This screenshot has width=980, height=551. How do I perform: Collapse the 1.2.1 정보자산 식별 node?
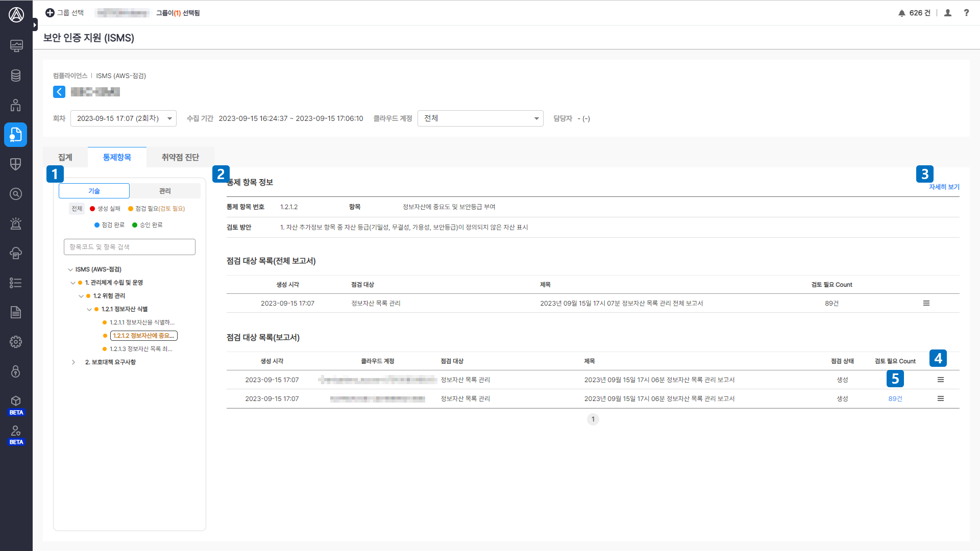[x=89, y=309]
